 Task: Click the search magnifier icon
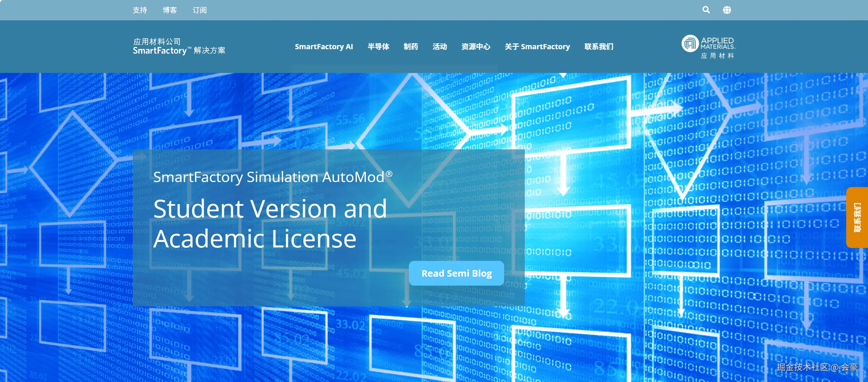tap(706, 10)
